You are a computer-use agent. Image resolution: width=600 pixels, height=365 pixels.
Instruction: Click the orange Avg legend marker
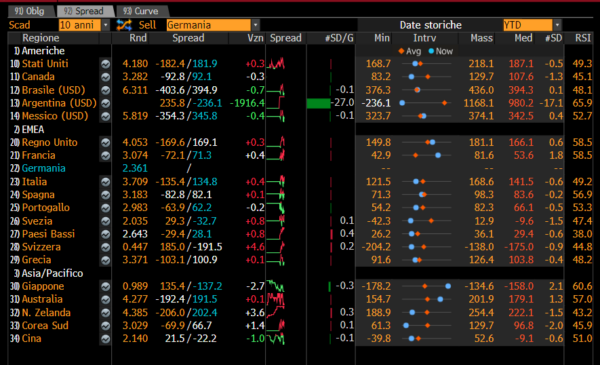401,51
